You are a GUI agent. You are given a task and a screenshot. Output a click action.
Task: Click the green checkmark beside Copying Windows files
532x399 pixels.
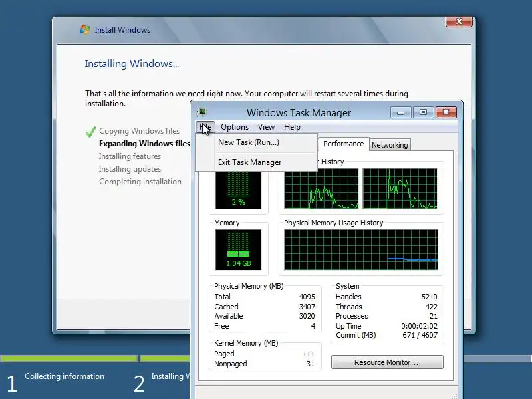[91, 131]
